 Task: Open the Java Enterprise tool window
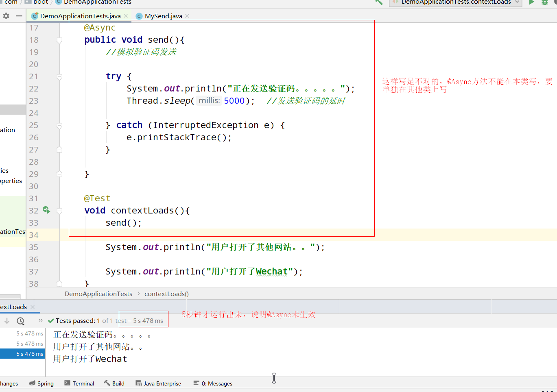(x=158, y=383)
